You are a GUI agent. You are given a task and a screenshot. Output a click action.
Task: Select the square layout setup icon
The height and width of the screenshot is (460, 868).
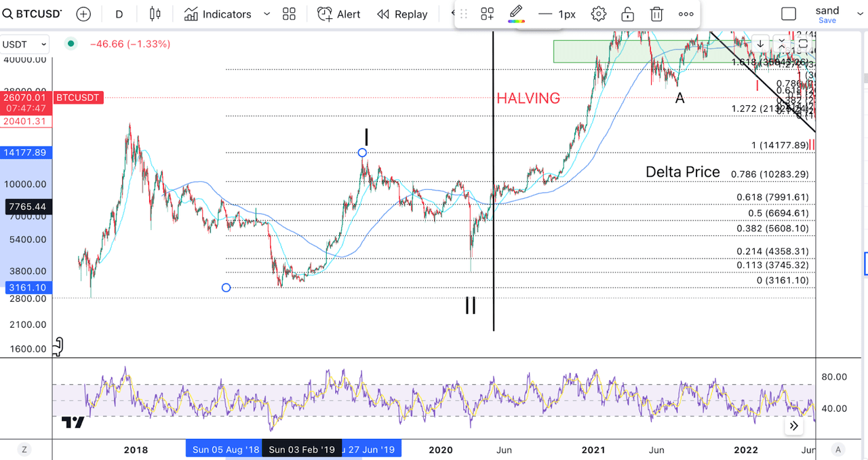tap(789, 14)
